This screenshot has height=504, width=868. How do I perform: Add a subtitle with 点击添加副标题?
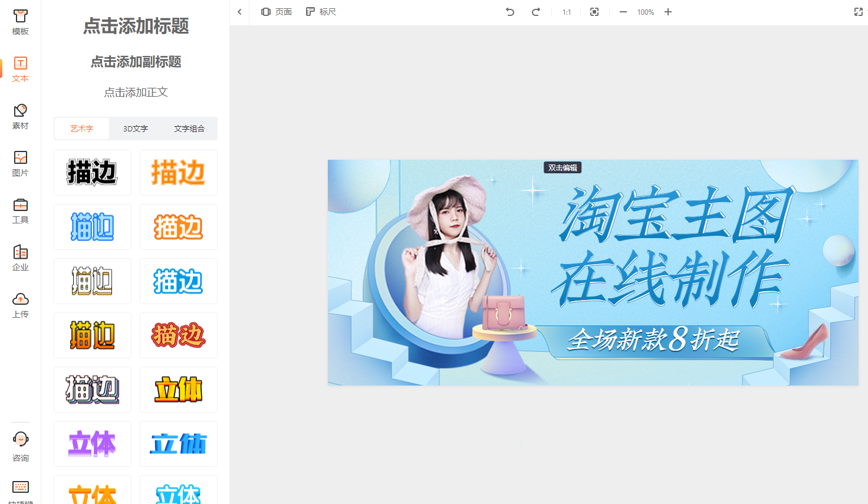pos(136,62)
